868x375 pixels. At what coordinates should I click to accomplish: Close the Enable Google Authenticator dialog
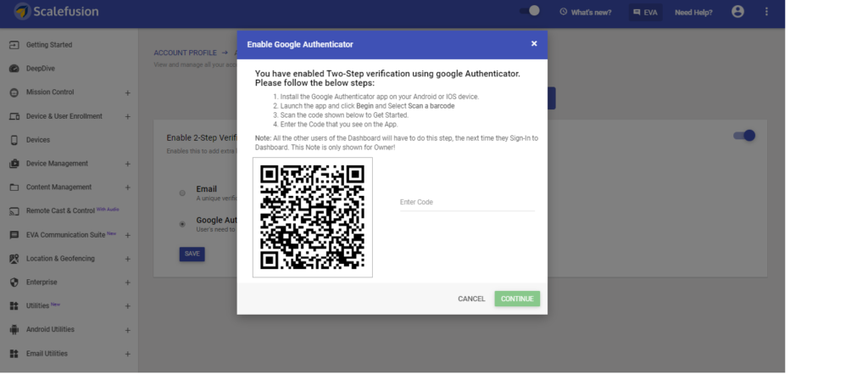pyautogui.click(x=534, y=44)
